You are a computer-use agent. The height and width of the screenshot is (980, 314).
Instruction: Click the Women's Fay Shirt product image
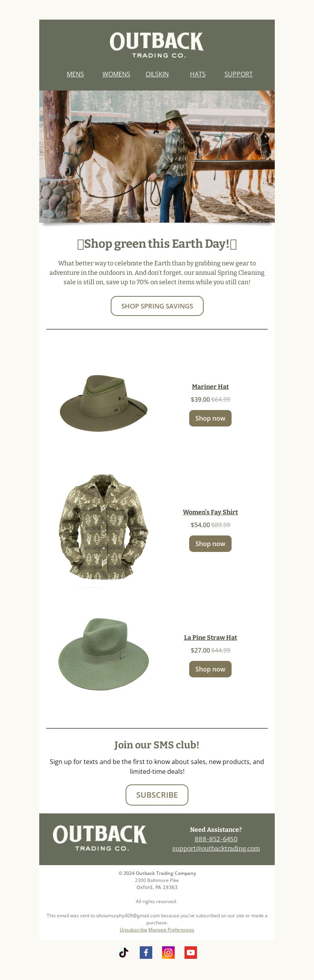pyautogui.click(x=104, y=528)
